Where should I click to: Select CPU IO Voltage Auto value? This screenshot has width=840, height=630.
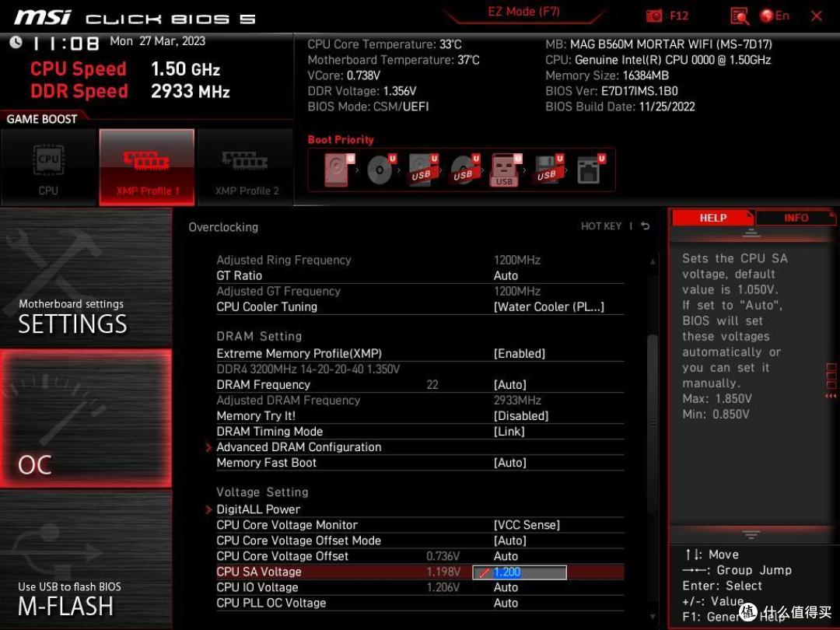[x=506, y=587]
